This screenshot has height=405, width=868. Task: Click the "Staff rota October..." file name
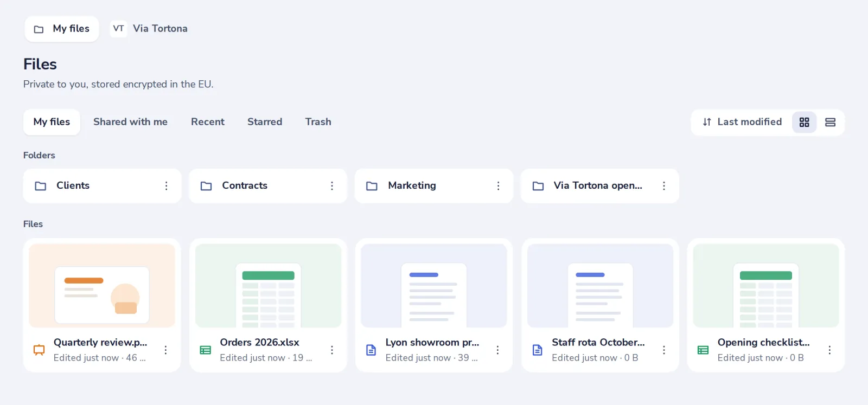point(598,343)
